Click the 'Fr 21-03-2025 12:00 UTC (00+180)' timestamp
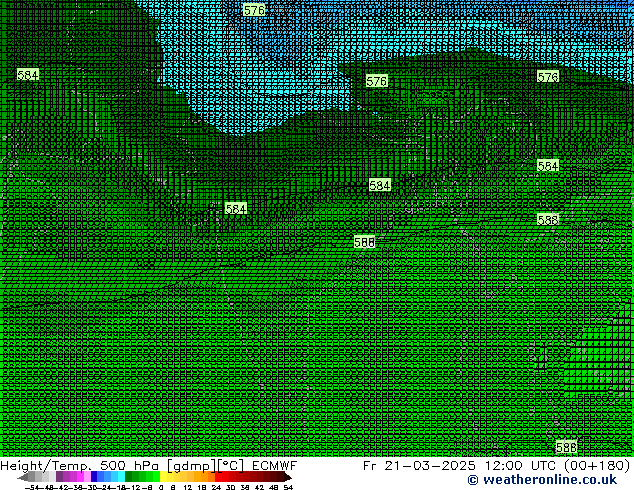634x490 pixels. 497,466
